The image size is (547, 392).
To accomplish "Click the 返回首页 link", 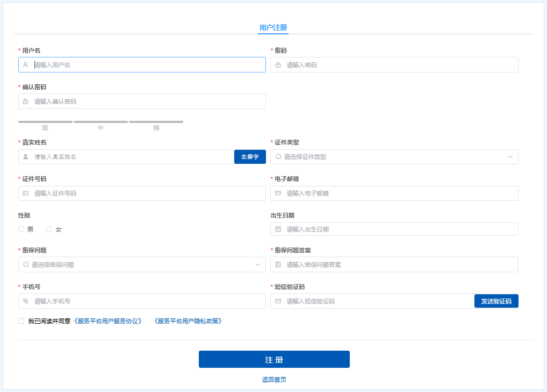I will click(x=274, y=380).
